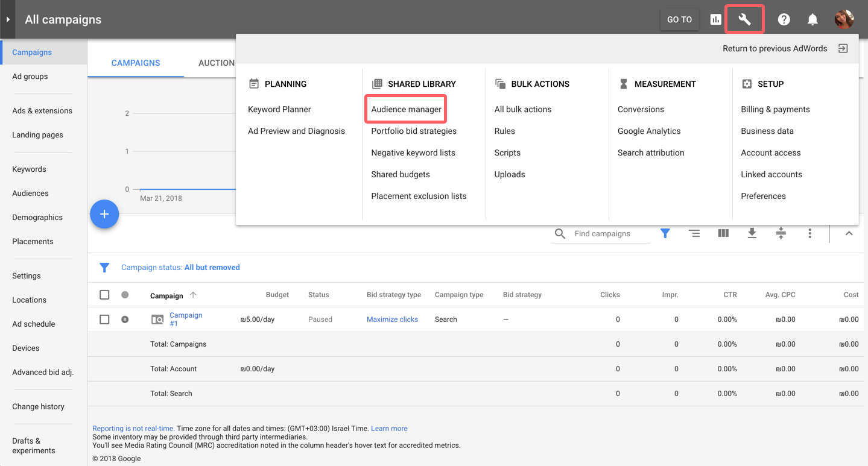Open the segment icon in table toolbar
Image resolution: width=868 pixels, height=466 pixels.
click(694, 233)
